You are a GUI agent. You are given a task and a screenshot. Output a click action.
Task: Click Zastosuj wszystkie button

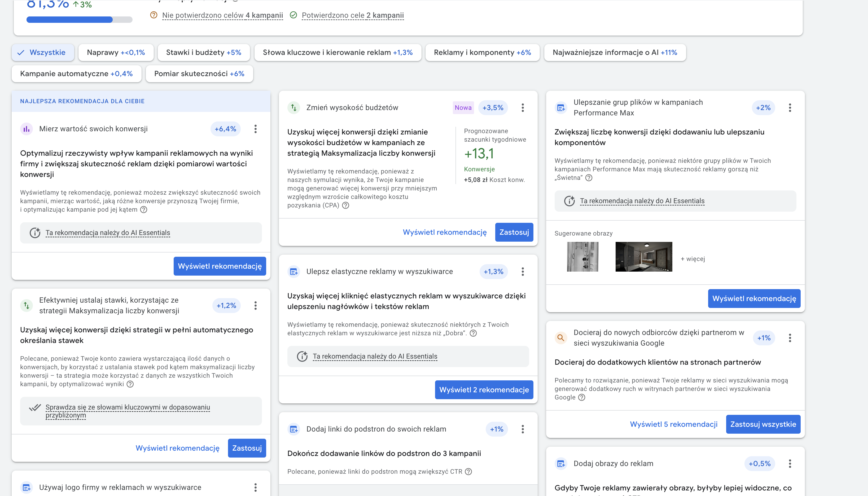pos(763,424)
